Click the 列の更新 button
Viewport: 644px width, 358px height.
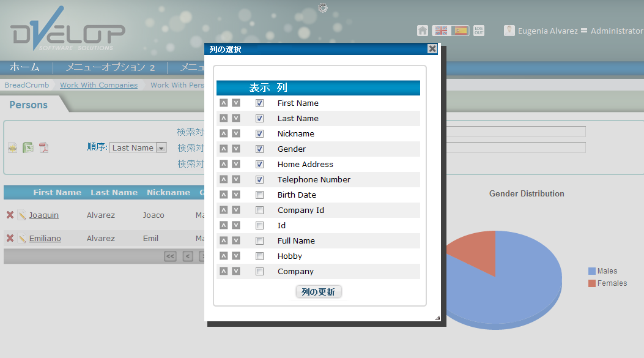[318, 292]
